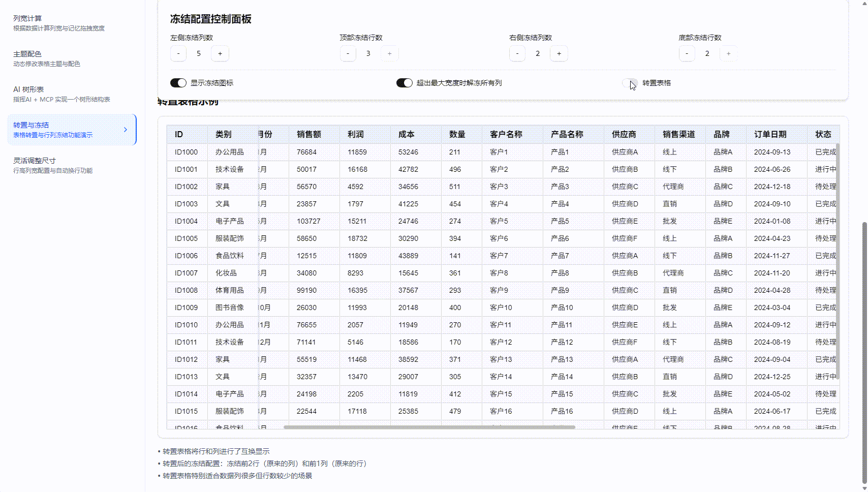Increase right frozen column count (右侧冻结列数)

click(559, 53)
